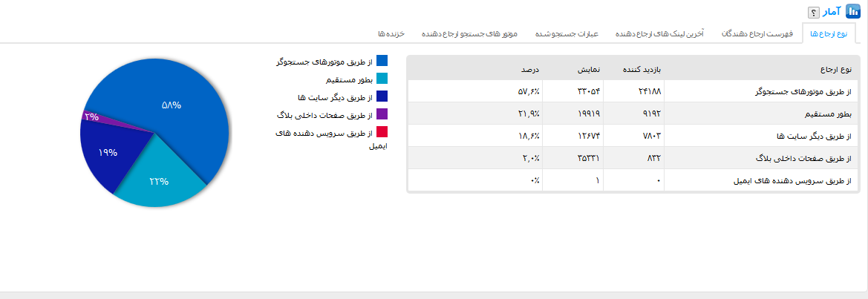Click the blue search engines legend swatch
Screen dimensions: 868x299
(x=382, y=61)
